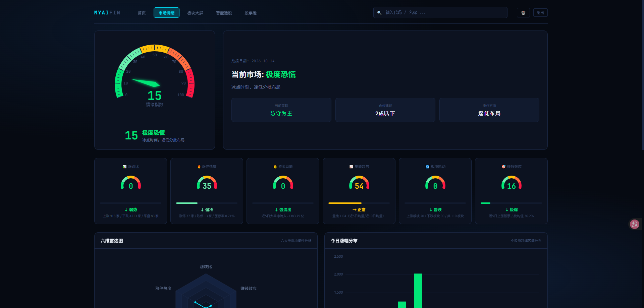Click the 操作方向 逢低布局 card

tap(489, 110)
